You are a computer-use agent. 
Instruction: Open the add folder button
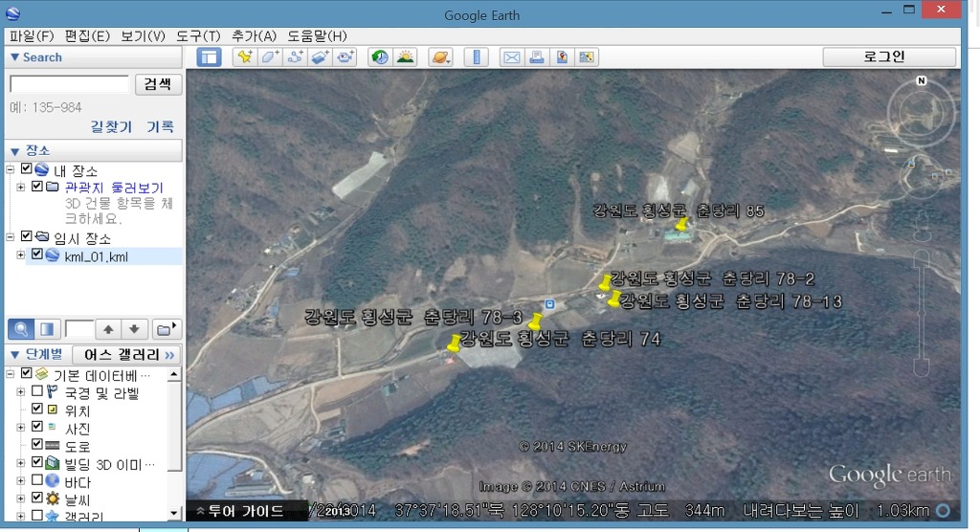[x=166, y=329]
